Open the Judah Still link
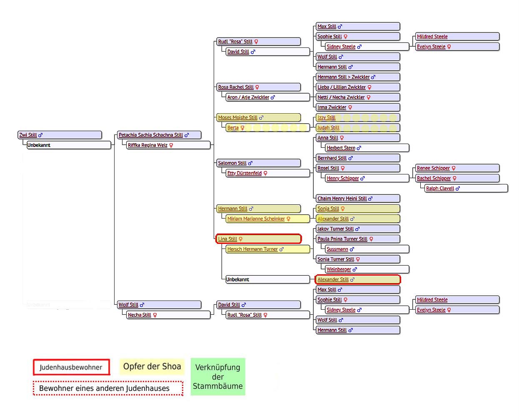 (328, 128)
